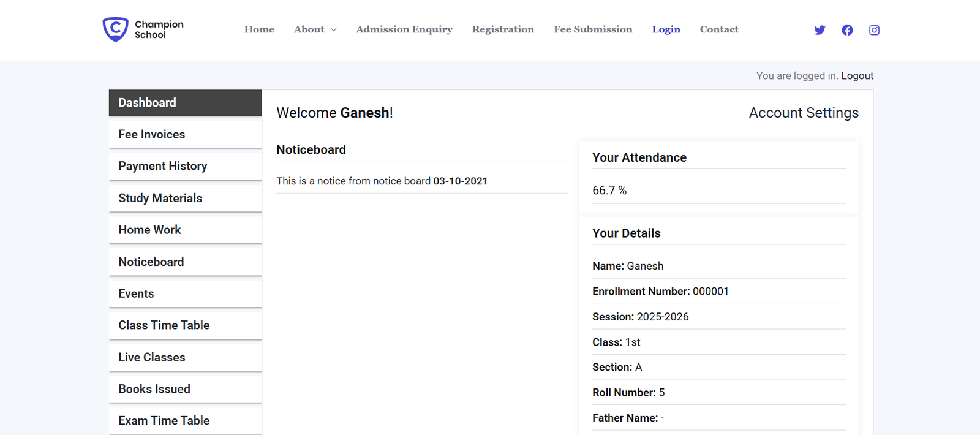This screenshot has width=980, height=435.
Task: Open the Study Materials section
Action: coord(185,199)
